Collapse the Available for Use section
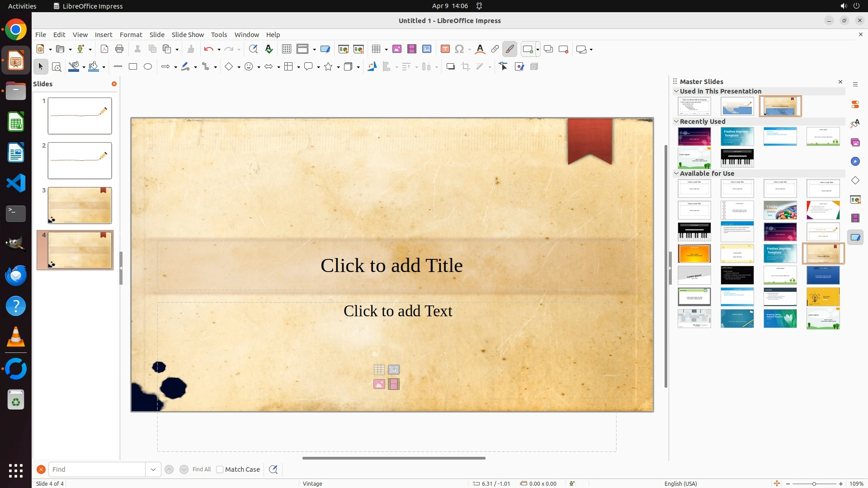Screen dimensions: 868x488 pyautogui.click(x=677, y=173)
